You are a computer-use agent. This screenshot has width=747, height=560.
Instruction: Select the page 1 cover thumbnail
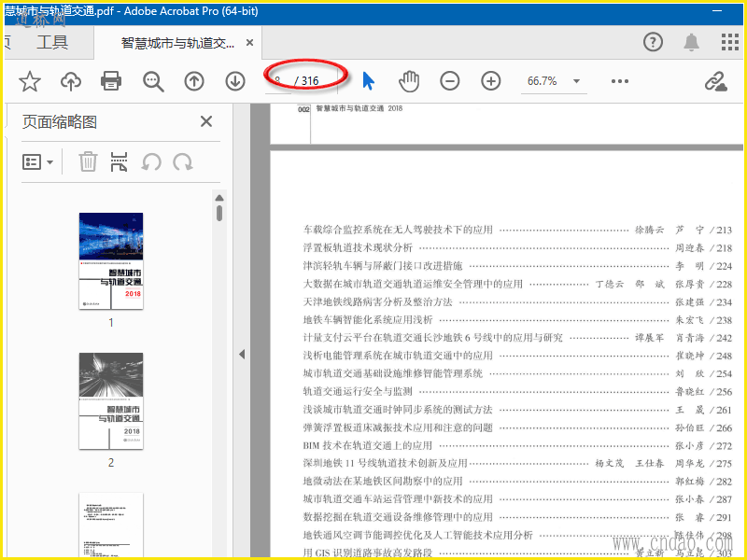pos(111,261)
